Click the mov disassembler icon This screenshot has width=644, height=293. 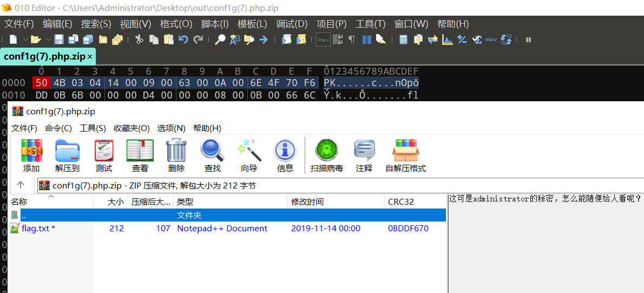click(x=491, y=40)
